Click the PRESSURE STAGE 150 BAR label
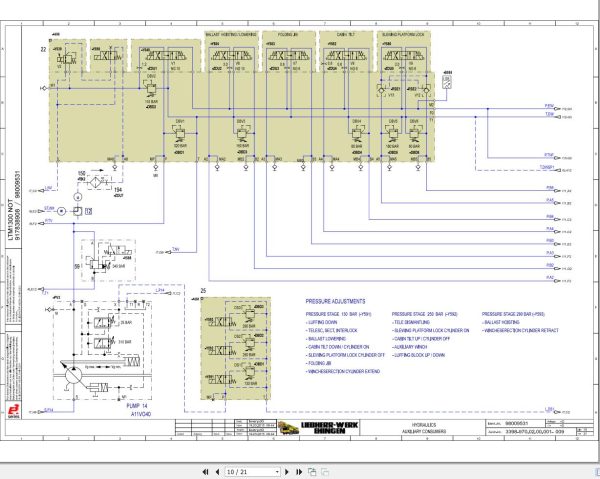600x479 pixels. [338, 314]
